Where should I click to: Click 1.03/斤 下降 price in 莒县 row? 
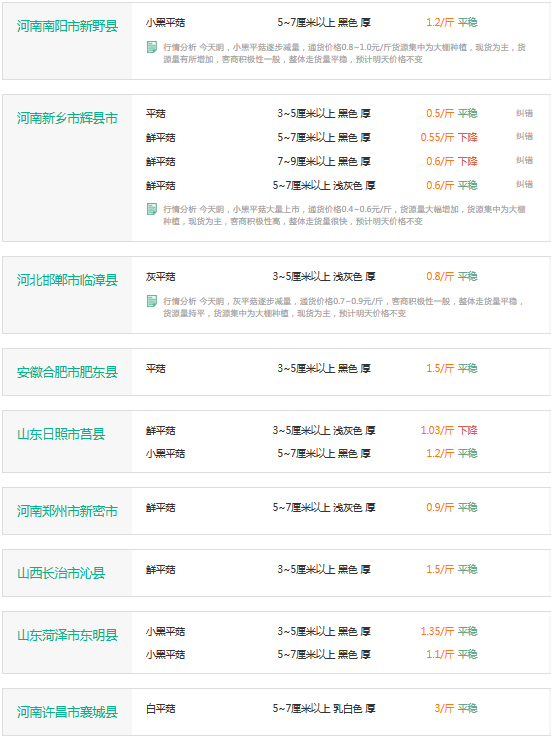tap(449, 430)
